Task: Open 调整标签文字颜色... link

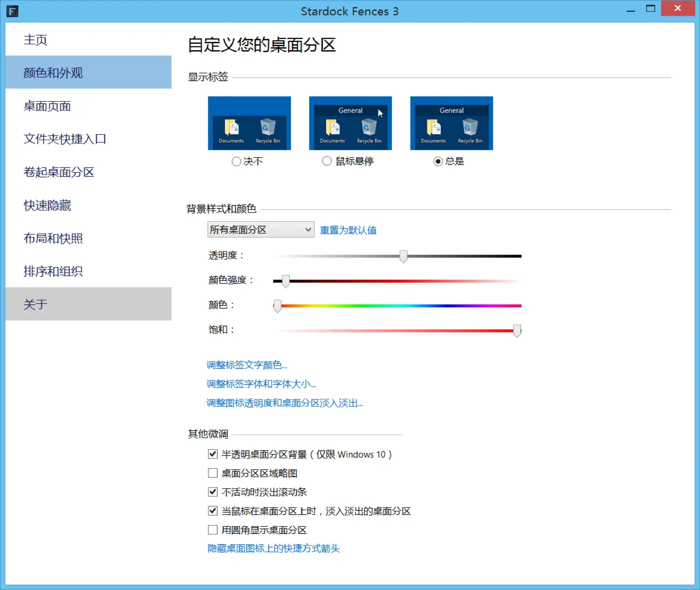Action: click(247, 365)
